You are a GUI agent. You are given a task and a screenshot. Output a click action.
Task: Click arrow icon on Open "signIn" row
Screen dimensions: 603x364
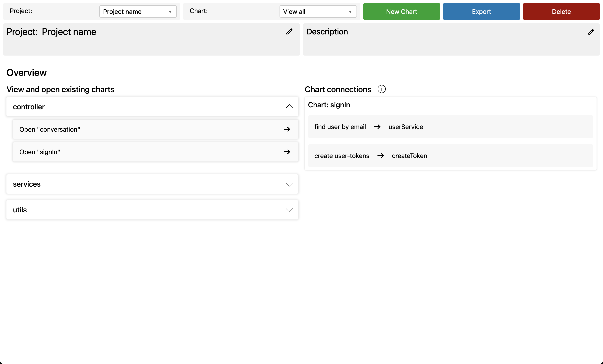[x=287, y=152]
